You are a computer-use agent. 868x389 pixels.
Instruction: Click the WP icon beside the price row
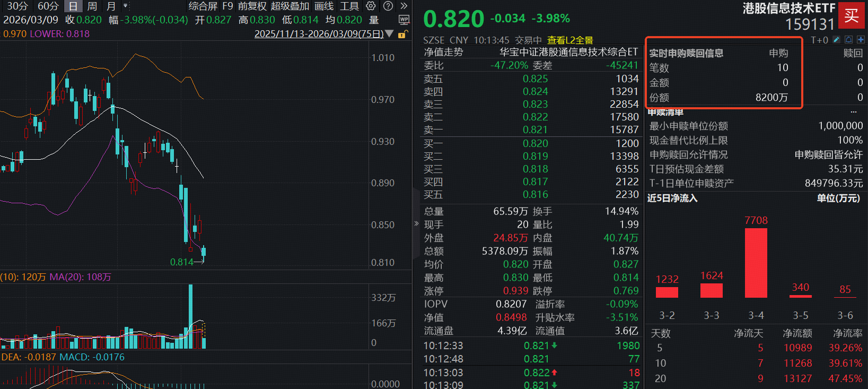(x=404, y=20)
